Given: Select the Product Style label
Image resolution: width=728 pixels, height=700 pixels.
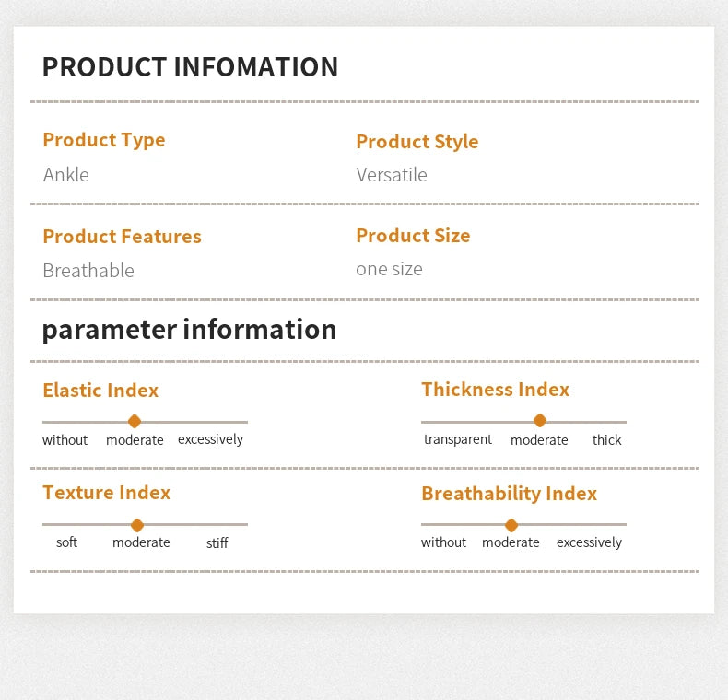Looking at the screenshot, I should point(417,142).
